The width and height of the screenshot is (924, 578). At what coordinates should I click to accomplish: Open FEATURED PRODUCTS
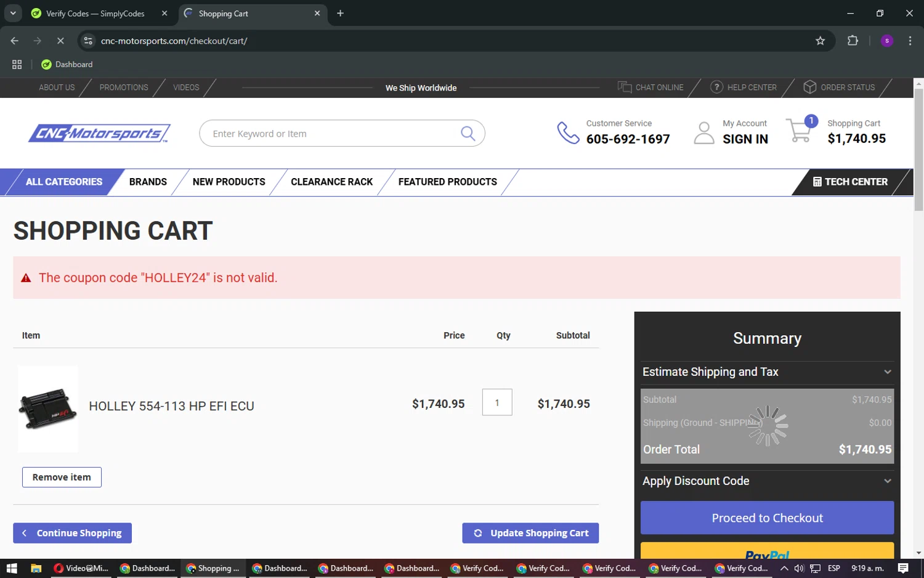click(x=447, y=182)
